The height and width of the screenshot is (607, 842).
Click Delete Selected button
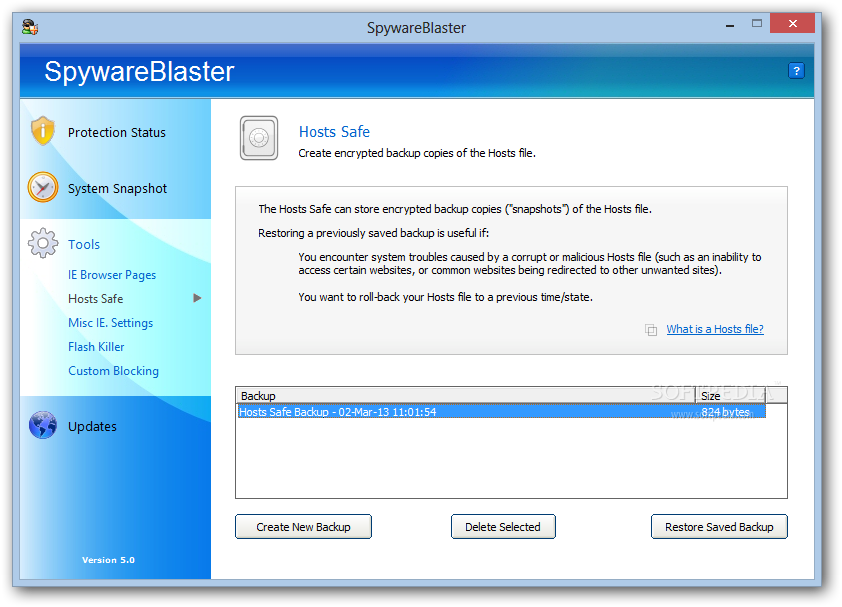[503, 527]
